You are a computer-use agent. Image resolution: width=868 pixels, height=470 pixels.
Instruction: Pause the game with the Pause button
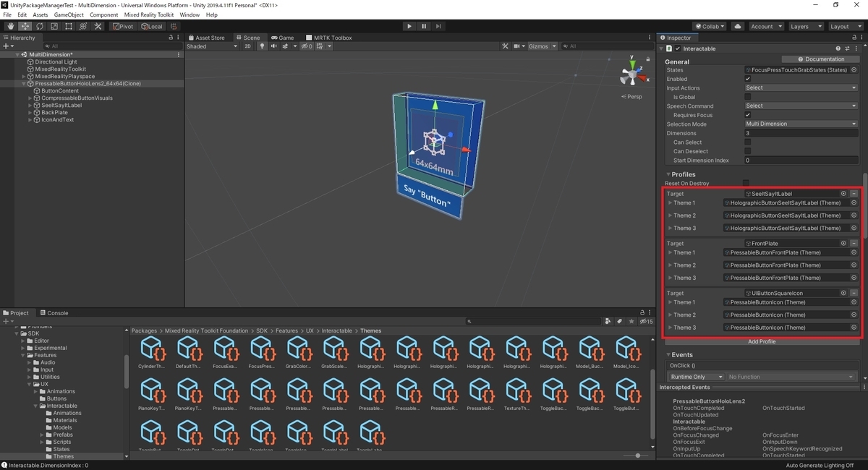click(x=424, y=26)
